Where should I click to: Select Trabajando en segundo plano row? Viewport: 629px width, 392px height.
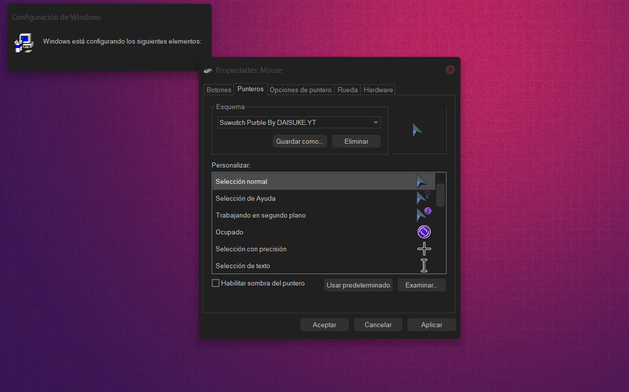tap(323, 215)
